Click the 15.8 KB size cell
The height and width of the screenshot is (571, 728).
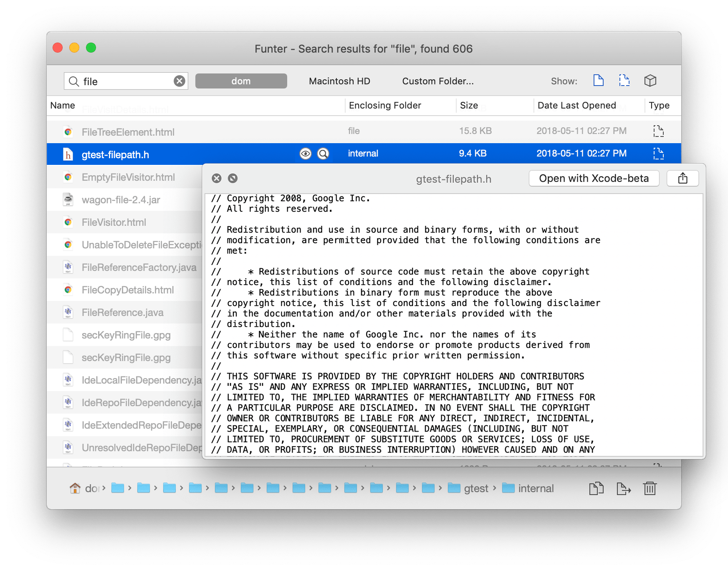pos(475,131)
